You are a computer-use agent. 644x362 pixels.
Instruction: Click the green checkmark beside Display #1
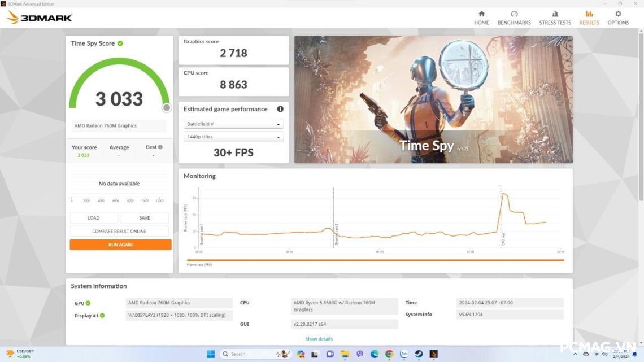coord(103,315)
